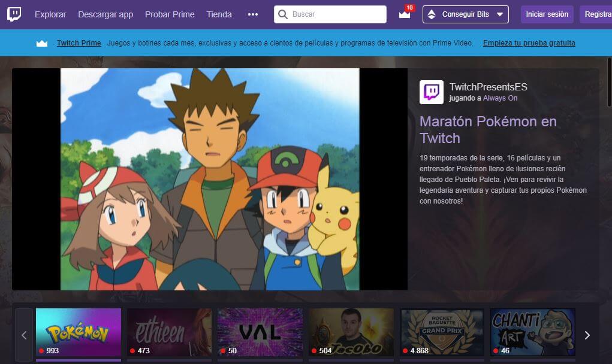This screenshot has width=612, height=364.
Task: Select Rocket Baguette Grand Prix thumbnail
Action: (442, 332)
